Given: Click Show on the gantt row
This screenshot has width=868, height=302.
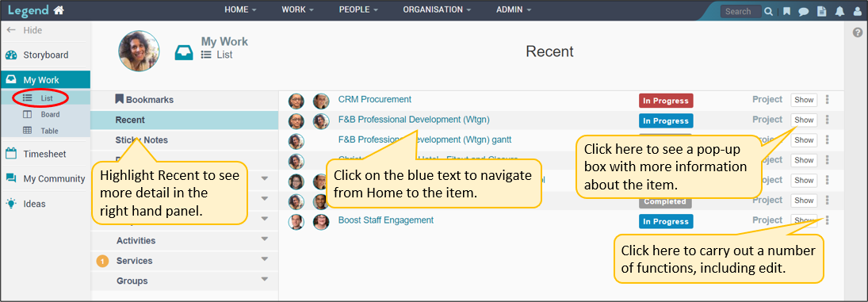Looking at the screenshot, I should pos(804,140).
